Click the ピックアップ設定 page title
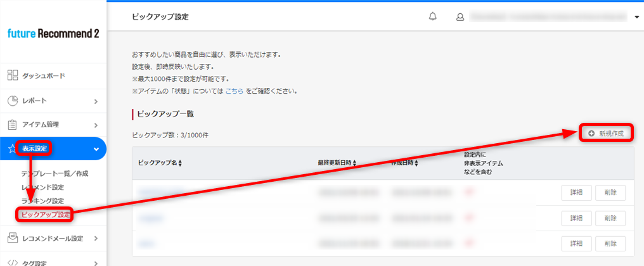This screenshot has width=644, height=266. coord(160,17)
